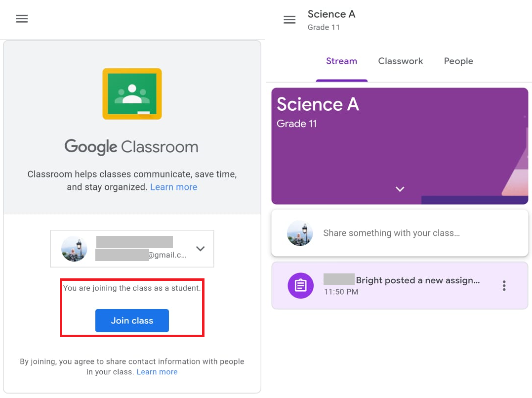The image size is (532, 398).
Task: Open hamburger menu beside Science A title
Action: (289, 20)
